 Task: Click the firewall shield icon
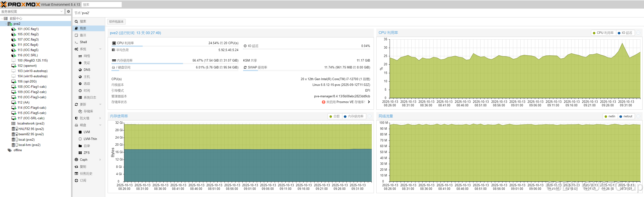[76, 118]
